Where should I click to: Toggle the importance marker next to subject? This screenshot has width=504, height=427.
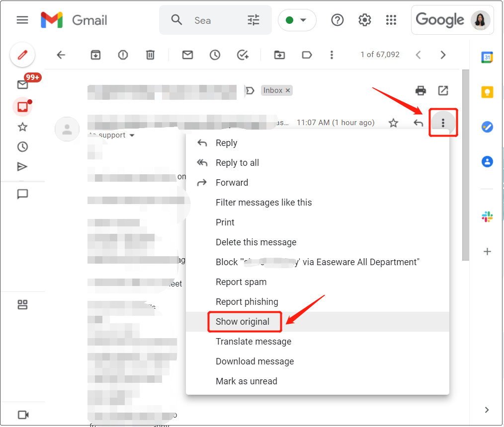(250, 90)
